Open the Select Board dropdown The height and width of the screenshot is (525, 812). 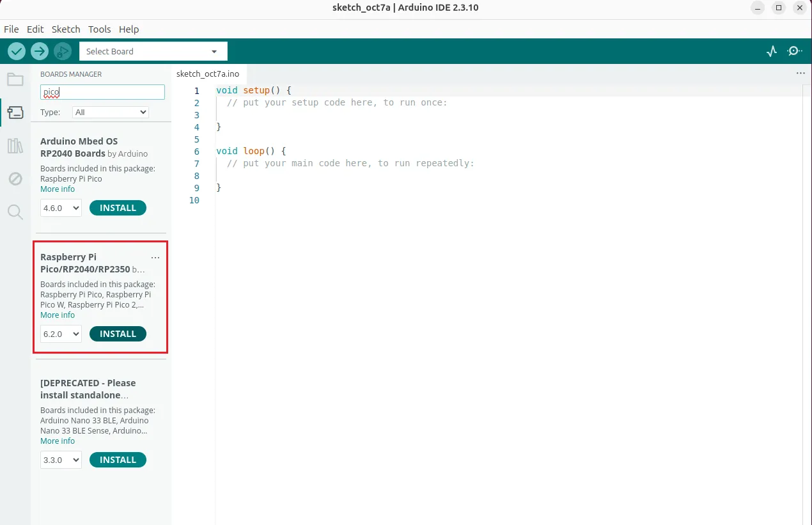point(153,51)
